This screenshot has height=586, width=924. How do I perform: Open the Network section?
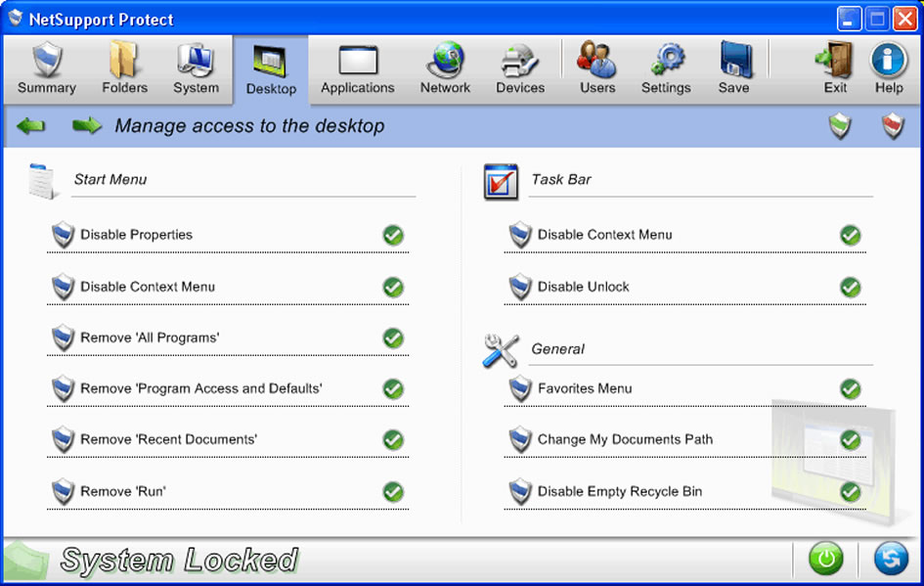click(x=445, y=68)
